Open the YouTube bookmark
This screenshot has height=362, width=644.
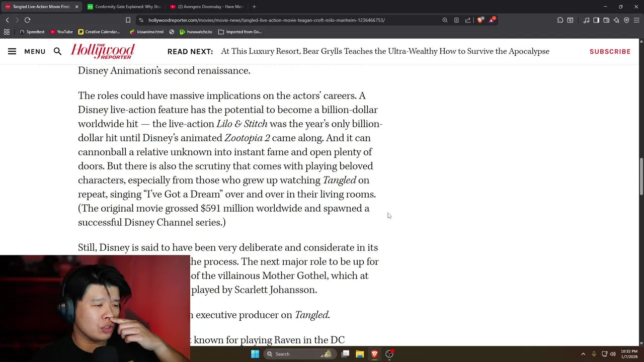point(61,32)
